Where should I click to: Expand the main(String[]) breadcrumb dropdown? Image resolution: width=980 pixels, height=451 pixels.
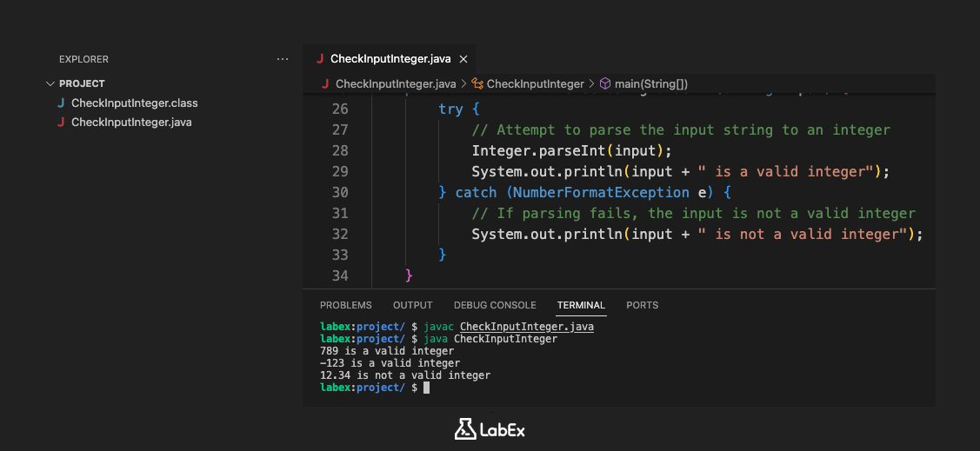click(x=650, y=84)
